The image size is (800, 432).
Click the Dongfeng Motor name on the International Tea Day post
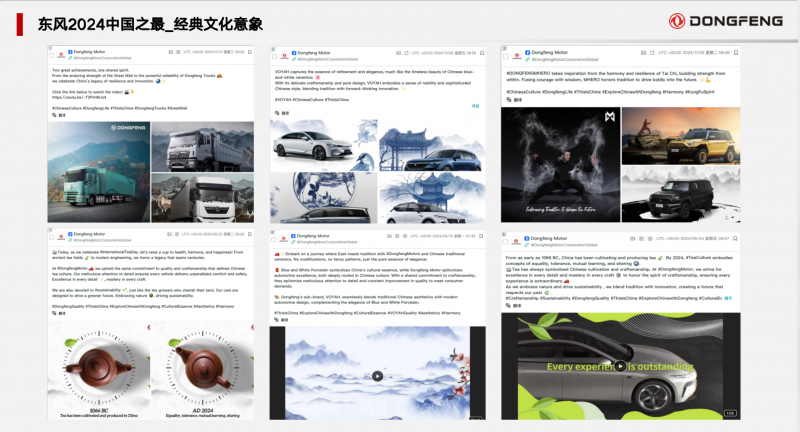pos(89,234)
